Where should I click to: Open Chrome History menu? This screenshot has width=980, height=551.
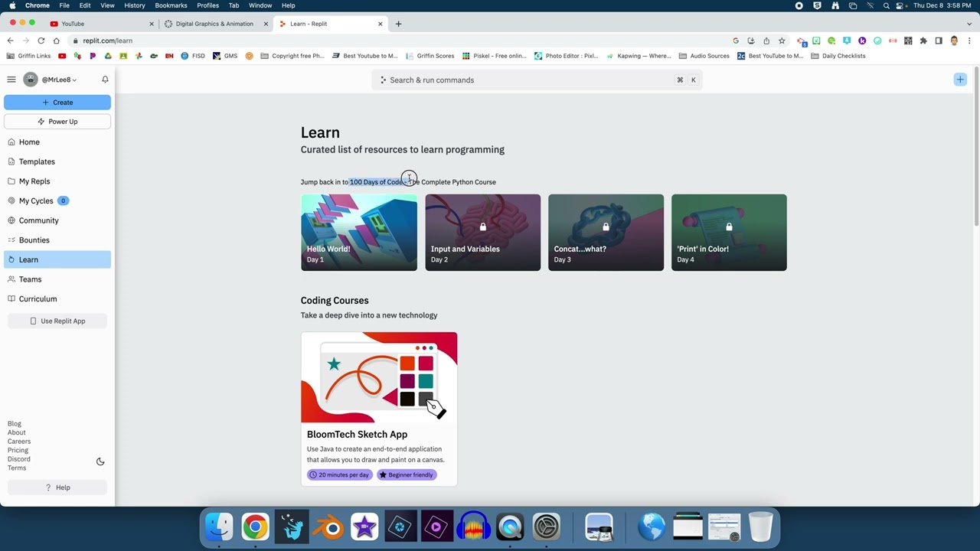tap(134, 5)
